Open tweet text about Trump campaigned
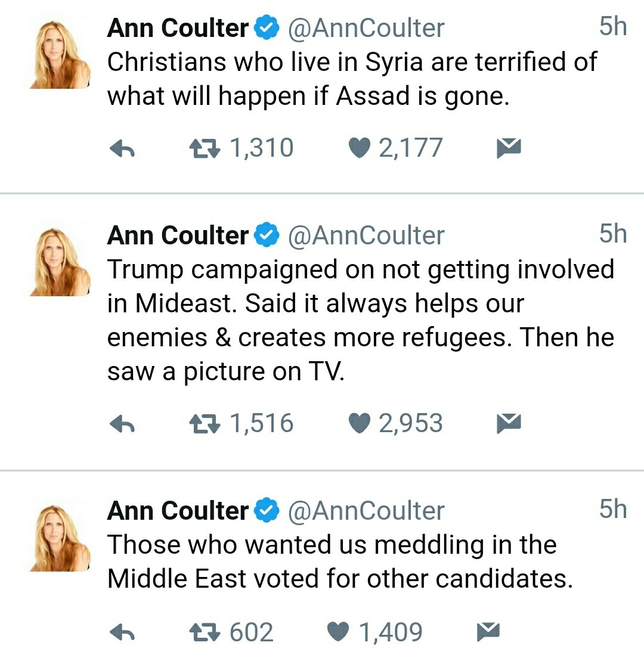This screenshot has height=664, width=644. pyautogui.click(x=361, y=320)
